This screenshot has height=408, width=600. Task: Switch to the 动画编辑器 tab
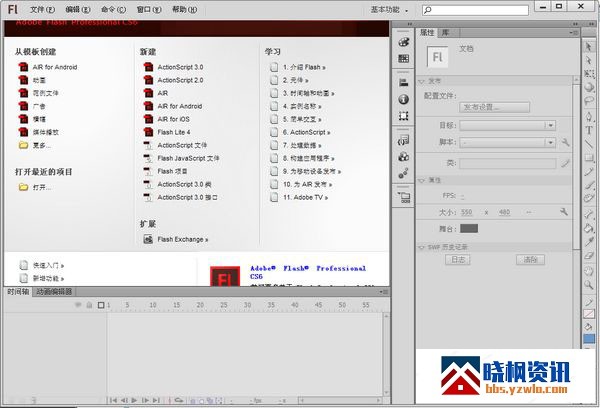tap(54, 292)
